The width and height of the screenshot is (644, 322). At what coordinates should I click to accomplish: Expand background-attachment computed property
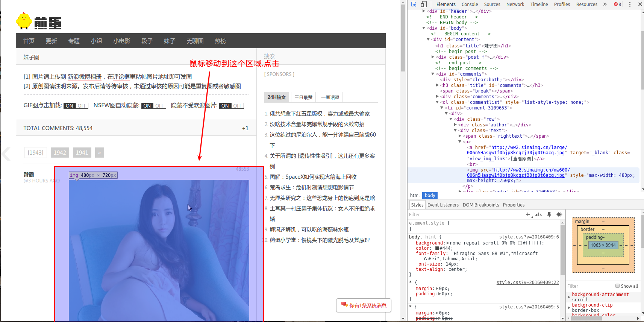(x=569, y=297)
